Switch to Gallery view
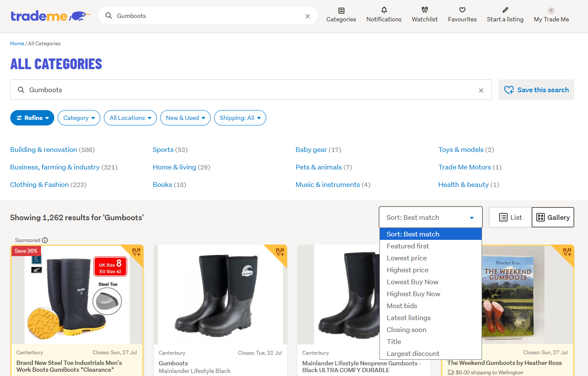The image size is (588, 376). pos(553,217)
